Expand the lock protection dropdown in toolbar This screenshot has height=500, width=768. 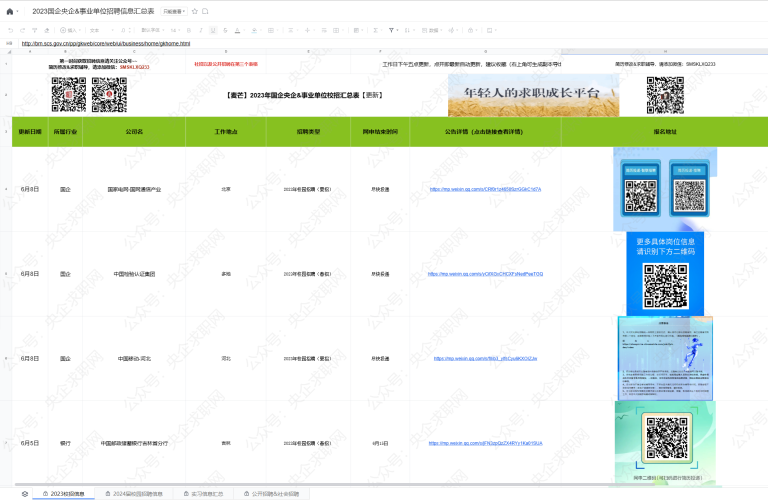pyautogui.click(x=477, y=30)
